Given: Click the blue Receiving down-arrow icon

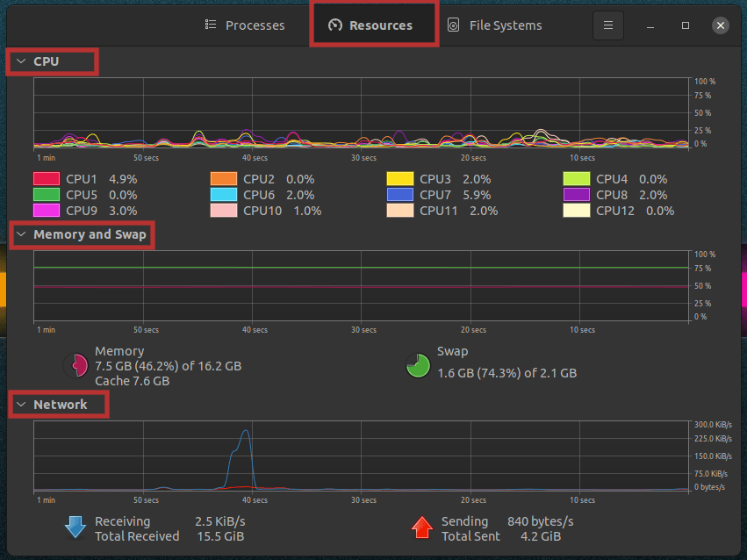Looking at the screenshot, I should tap(75, 528).
